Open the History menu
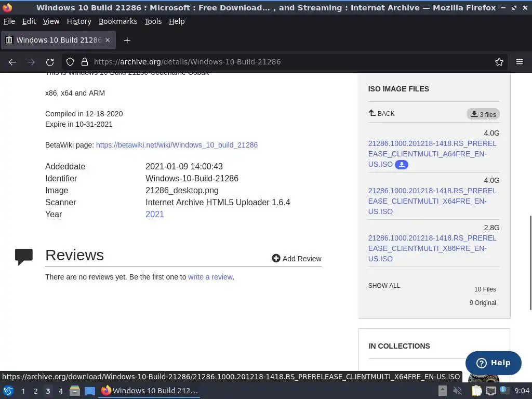The height and width of the screenshot is (399, 532). (x=79, y=21)
